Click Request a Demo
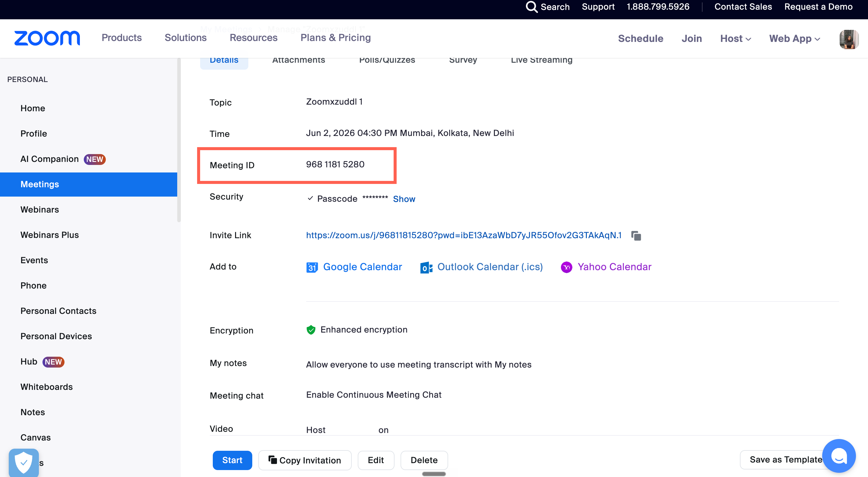This screenshot has height=477, width=868. pos(819,7)
